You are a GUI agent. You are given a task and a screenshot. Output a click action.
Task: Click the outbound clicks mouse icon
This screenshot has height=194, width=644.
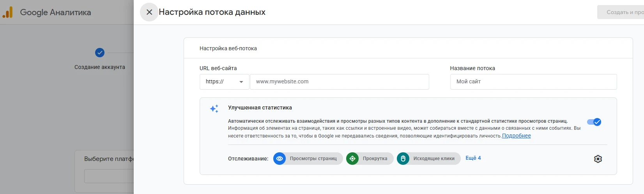point(403,159)
